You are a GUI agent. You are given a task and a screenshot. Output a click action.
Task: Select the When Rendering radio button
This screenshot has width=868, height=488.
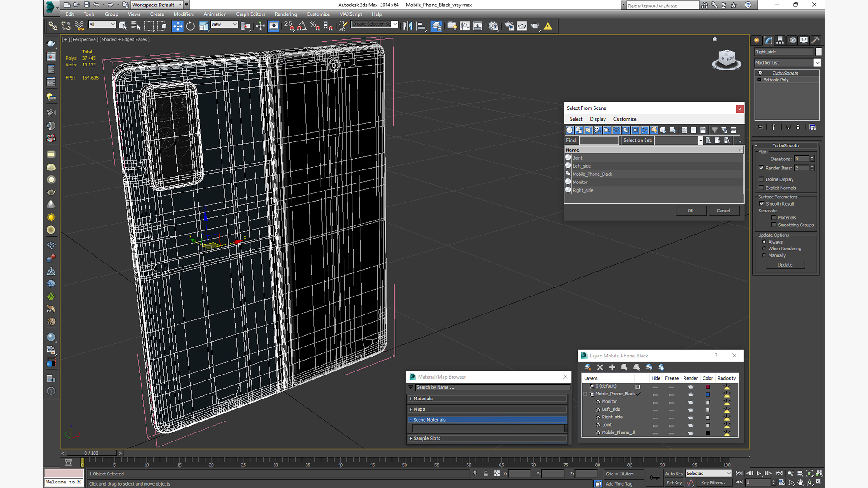764,249
